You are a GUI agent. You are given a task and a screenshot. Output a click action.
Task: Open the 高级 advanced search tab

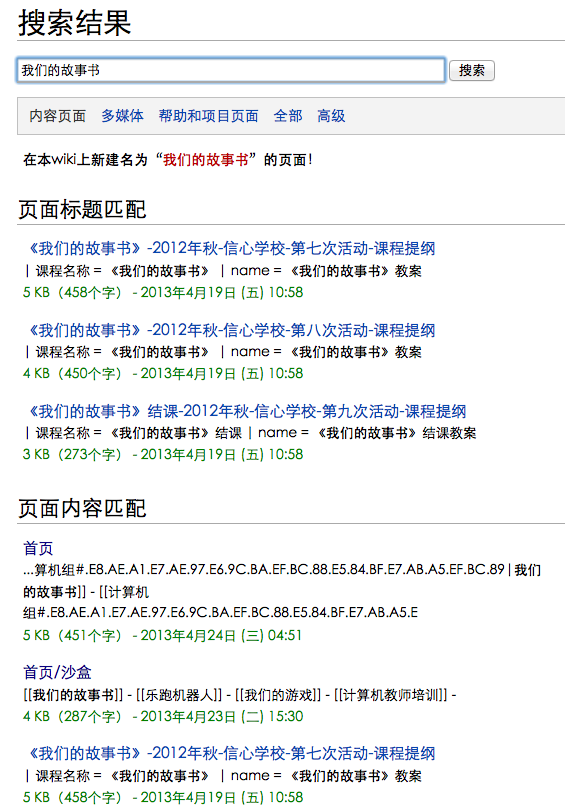(x=331, y=115)
